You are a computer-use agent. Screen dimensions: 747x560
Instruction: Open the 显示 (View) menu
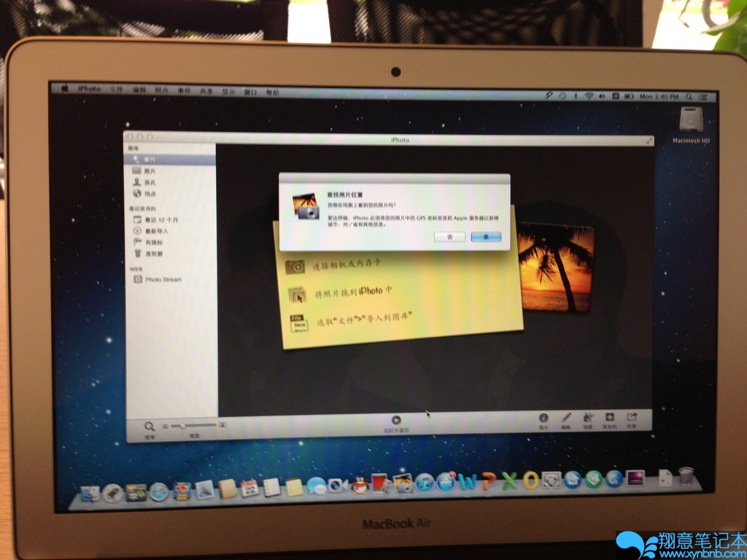pos(228,92)
